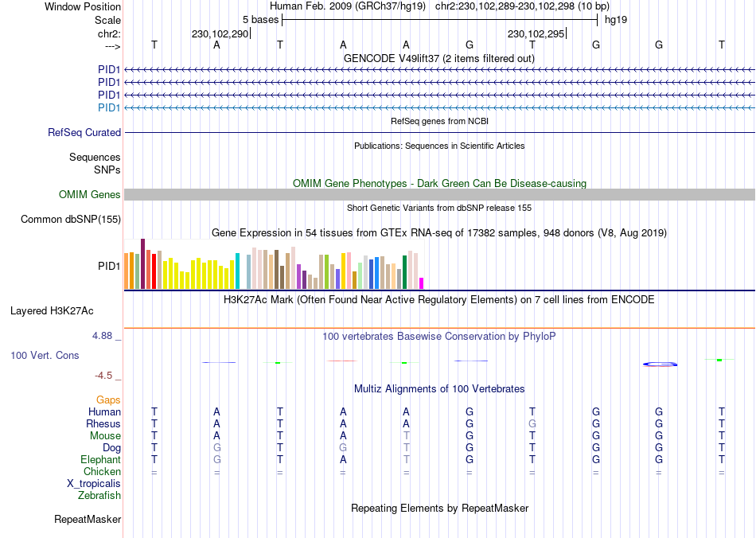The height and width of the screenshot is (538, 756).
Task: Click the blue oval PhyloP conservation mark
Action: pyautogui.click(x=660, y=364)
